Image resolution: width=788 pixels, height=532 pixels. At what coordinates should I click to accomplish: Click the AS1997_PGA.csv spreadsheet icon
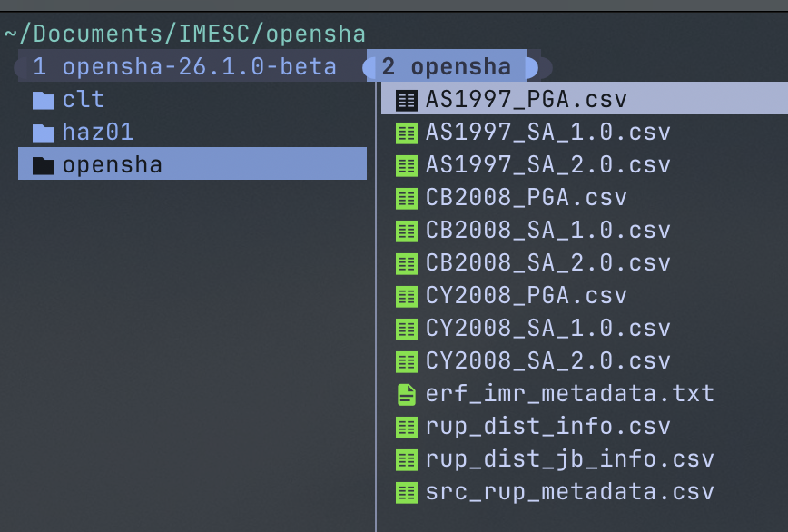[408, 100]
